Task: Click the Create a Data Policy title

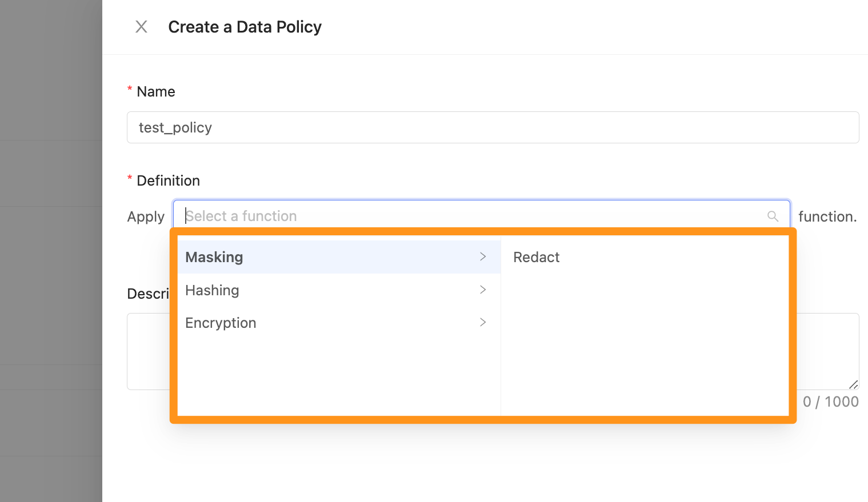Action: [x=245, y=27]
